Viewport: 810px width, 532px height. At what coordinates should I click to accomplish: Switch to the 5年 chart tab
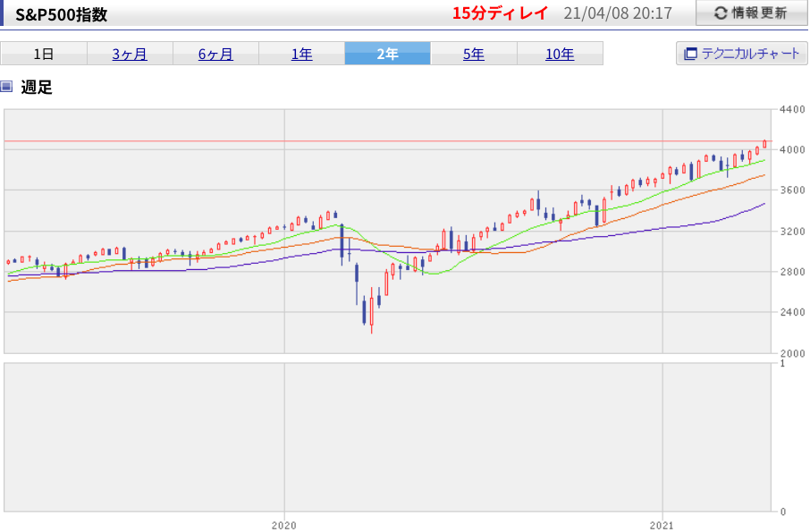(x=474, y=54)
